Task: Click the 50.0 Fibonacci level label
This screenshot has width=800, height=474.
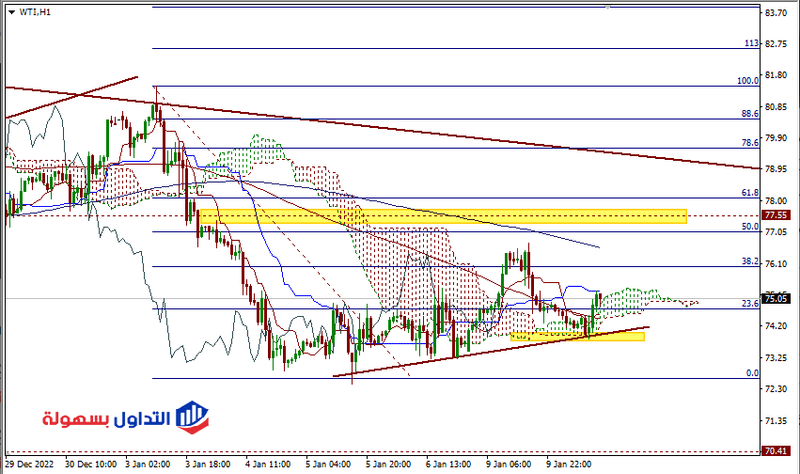Action: tap(749, 227)
